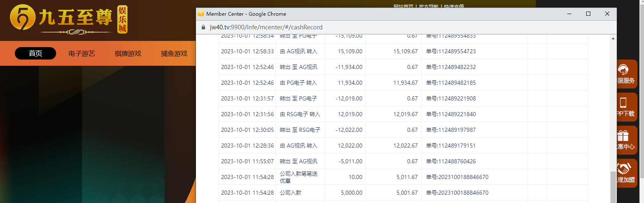The height and width of the screenshot is (203, 644).
Task: Select timestamp 2023-10-01 12:31:57
Action: coord(248,98)
